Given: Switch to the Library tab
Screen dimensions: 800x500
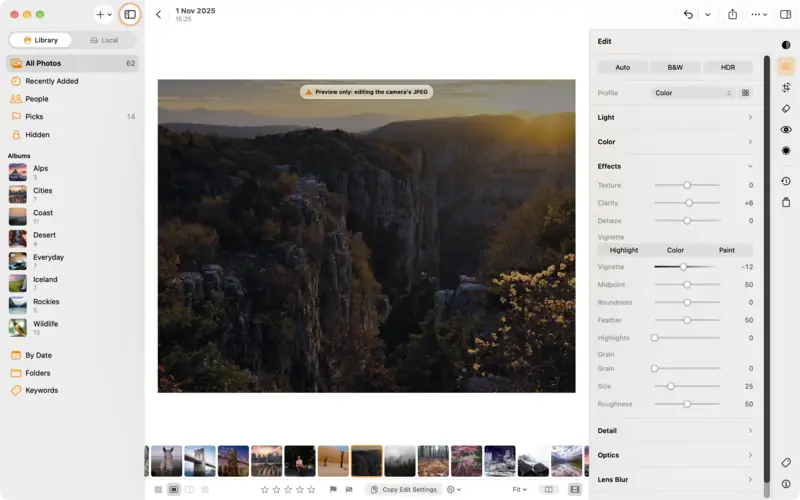Looking at the screenshot, I should [41, 40].
